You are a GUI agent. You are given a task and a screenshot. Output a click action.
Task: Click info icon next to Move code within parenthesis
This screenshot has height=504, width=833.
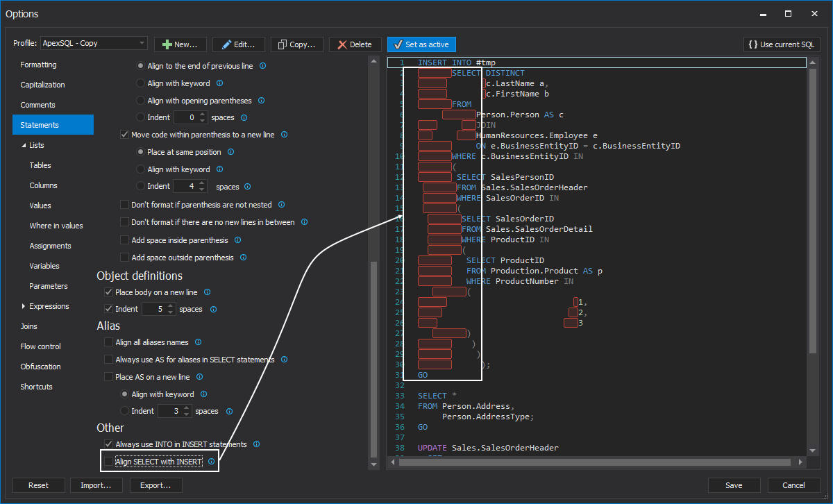(x=284, y=135)
